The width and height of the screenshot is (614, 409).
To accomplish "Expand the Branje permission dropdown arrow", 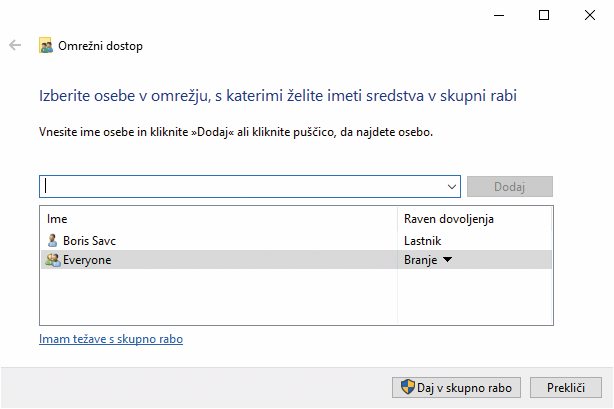I will (447, 259).
